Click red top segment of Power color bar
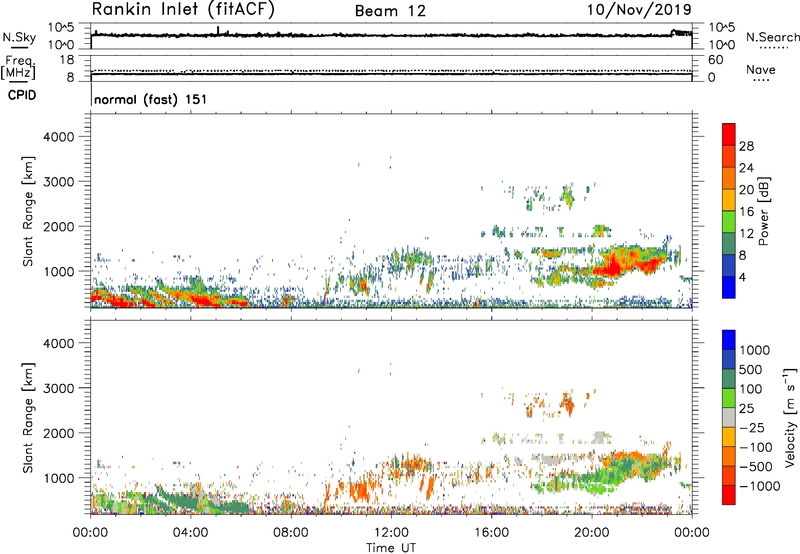This screenshot has width=800, height=554. point(729,134)
